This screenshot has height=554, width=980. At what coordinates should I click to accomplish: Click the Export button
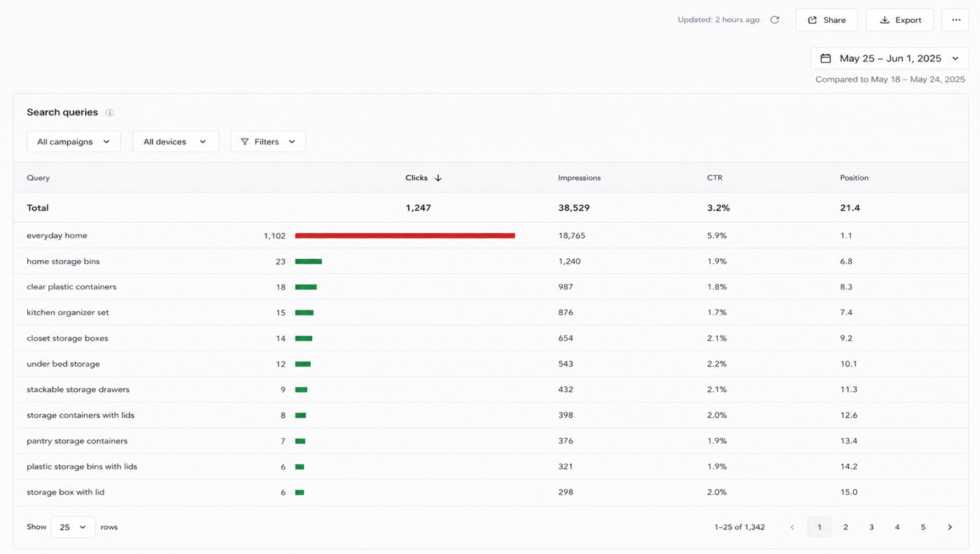pos(899,20)
